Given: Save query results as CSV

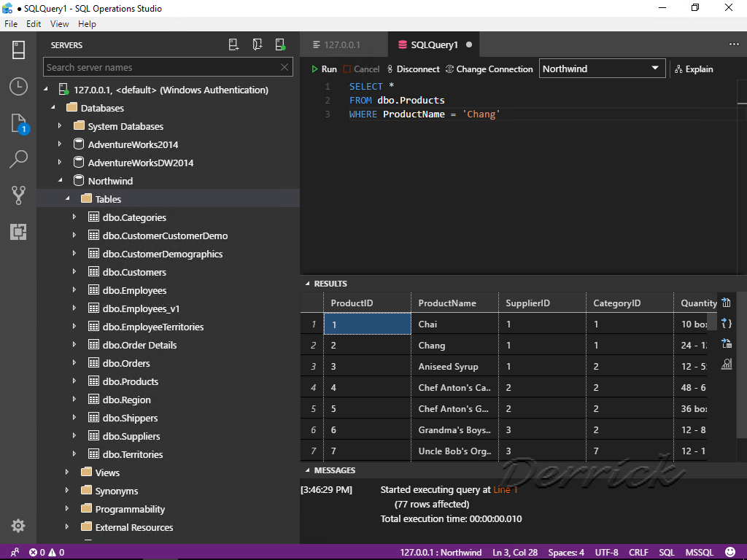Looking at the screenshot, I should 725,301.
